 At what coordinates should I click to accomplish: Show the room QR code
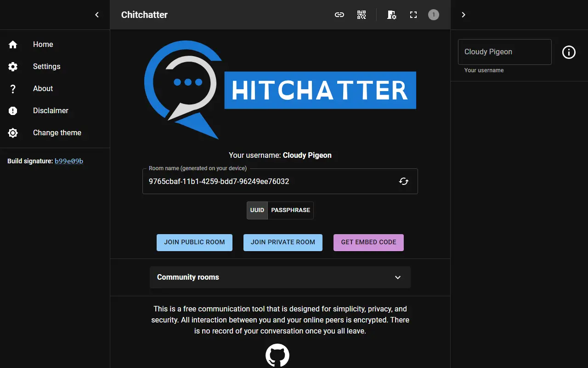tap(362, 15)
